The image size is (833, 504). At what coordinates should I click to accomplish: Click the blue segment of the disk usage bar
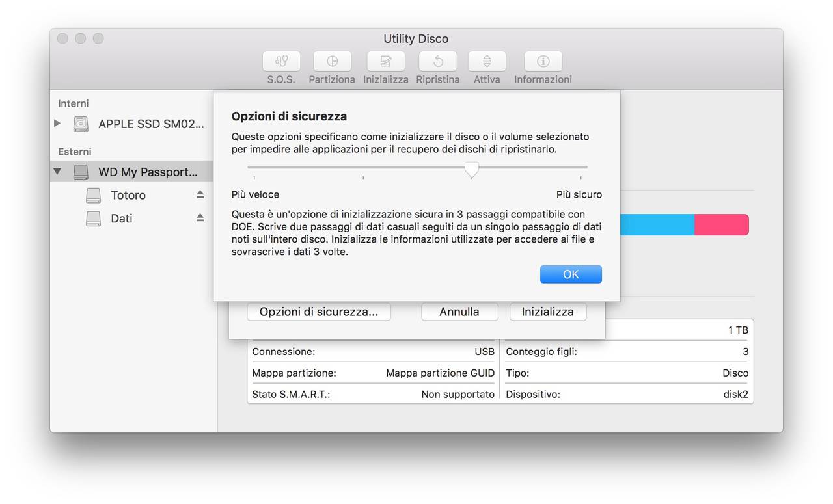657,225
